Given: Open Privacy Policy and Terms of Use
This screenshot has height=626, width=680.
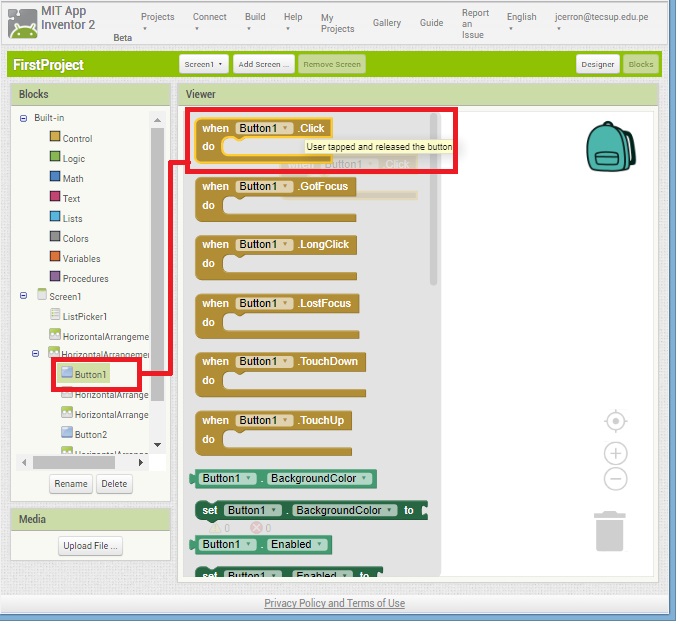Looking at the screenshot, I should [x=334, y=603].
